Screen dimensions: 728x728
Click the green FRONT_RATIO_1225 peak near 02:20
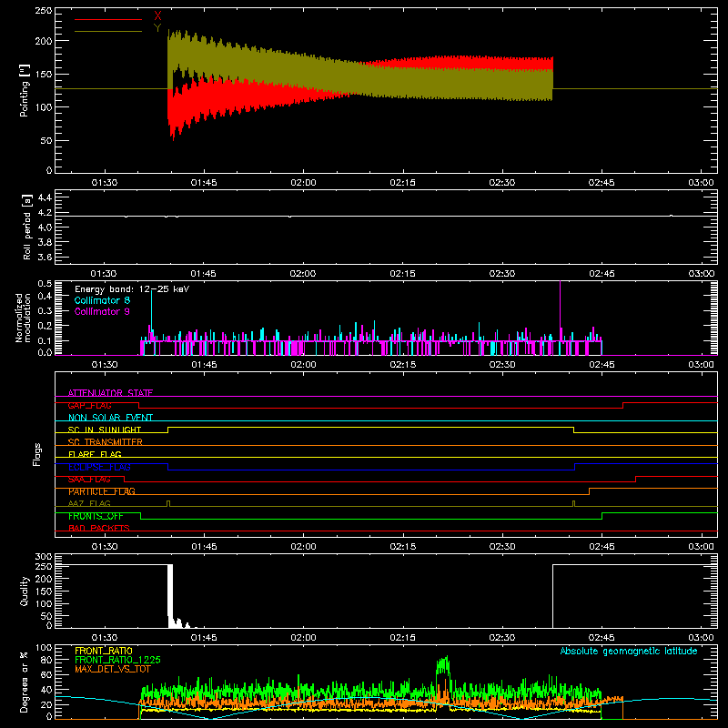[444, 666]
